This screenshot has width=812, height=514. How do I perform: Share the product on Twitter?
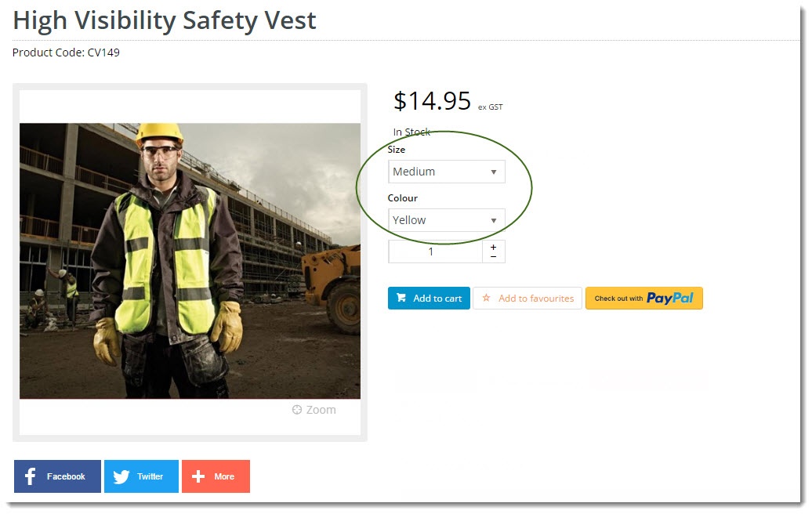(141, 476)
